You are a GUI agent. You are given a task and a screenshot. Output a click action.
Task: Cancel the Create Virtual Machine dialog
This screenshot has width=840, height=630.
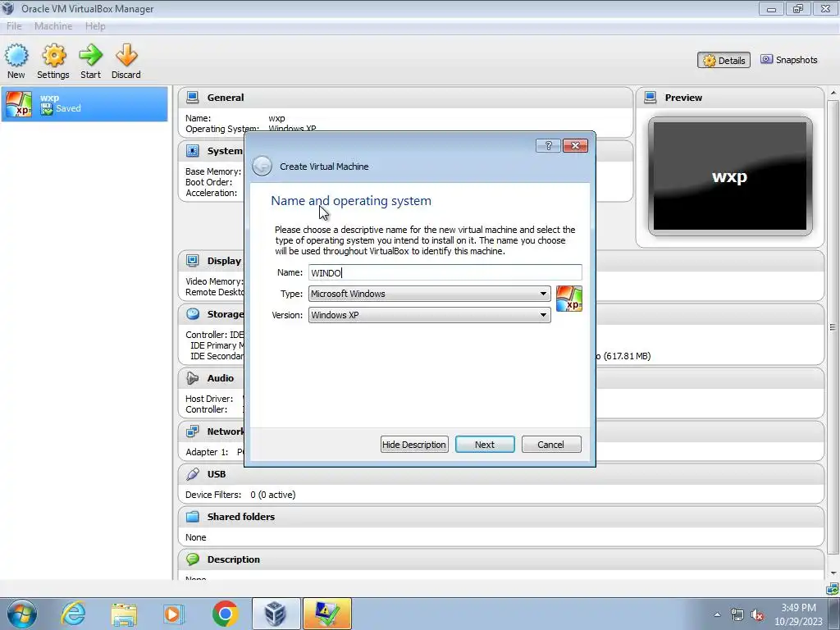coord(550,444)
